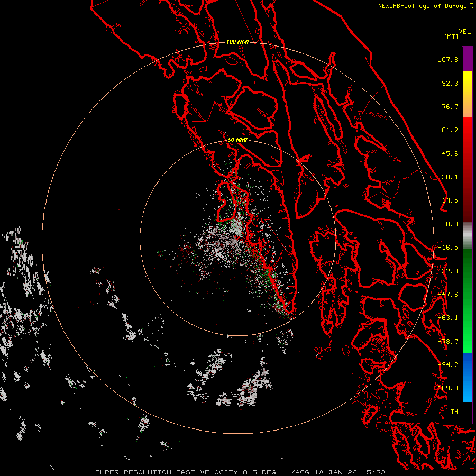This screenshot has height=476, width=476.
Task: Click the 76.7 velocity scale value
Action: click(450, 106)
